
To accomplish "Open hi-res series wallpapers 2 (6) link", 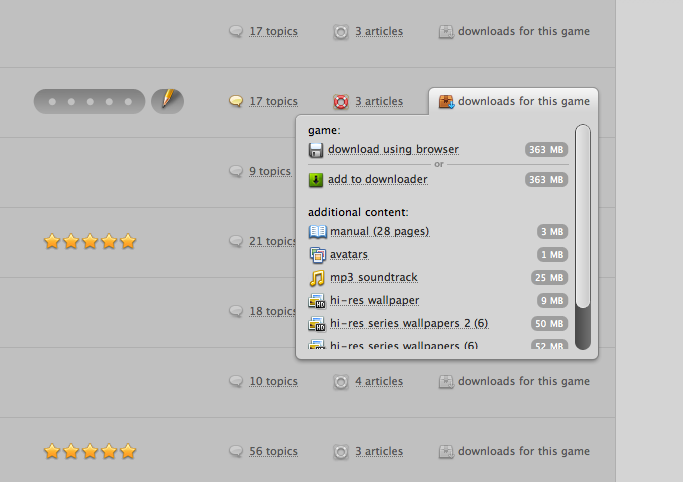I will click(x=409, y=324).
